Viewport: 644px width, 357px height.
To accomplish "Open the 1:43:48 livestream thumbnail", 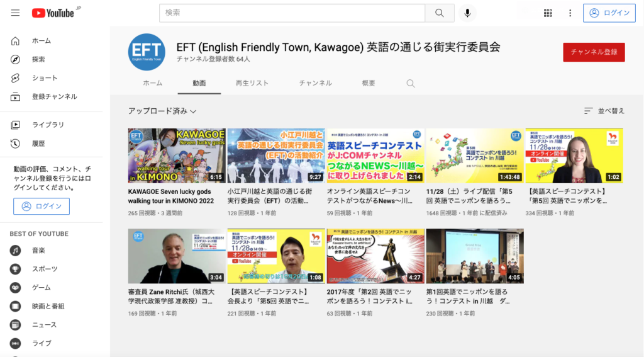I will 475,156.
